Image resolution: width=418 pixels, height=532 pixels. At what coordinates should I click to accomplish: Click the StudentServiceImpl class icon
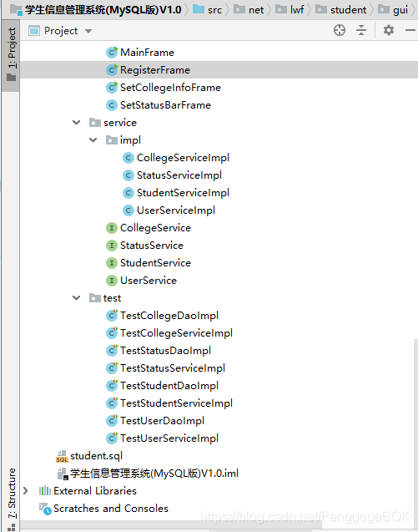tap(128, 193)
